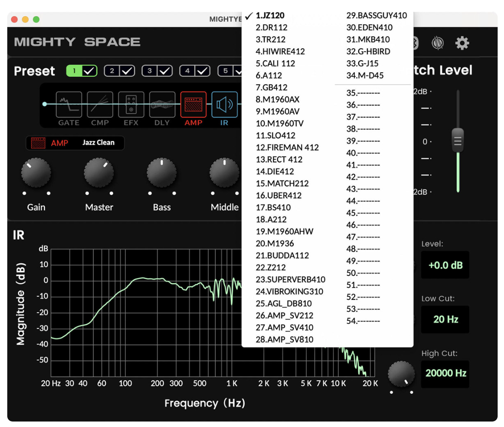Select the GATE noise gate block
This screenshot has height=427, width=504.
tap(69, 105)
